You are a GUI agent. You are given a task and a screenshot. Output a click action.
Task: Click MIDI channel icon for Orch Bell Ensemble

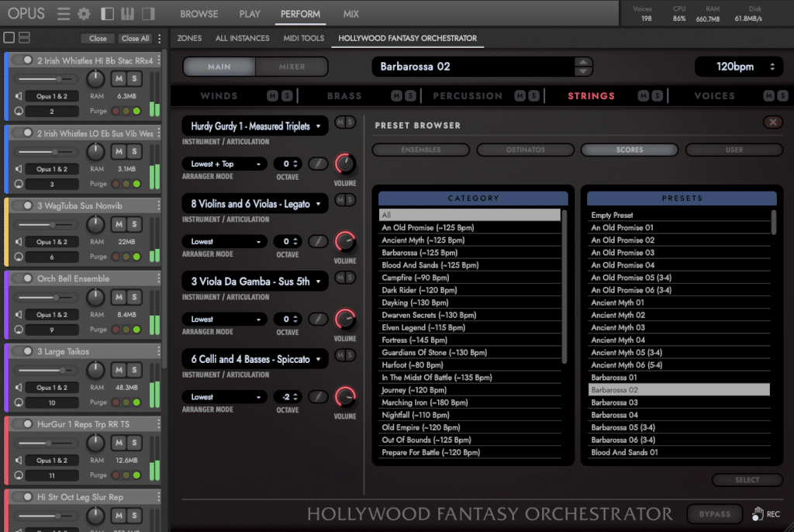tap(19, 330)
